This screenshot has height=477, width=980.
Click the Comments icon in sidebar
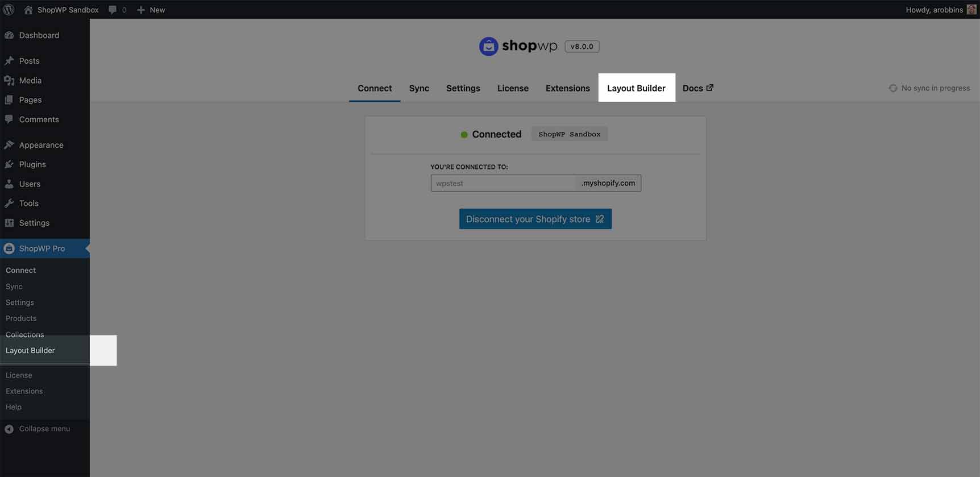pos(9,119)
